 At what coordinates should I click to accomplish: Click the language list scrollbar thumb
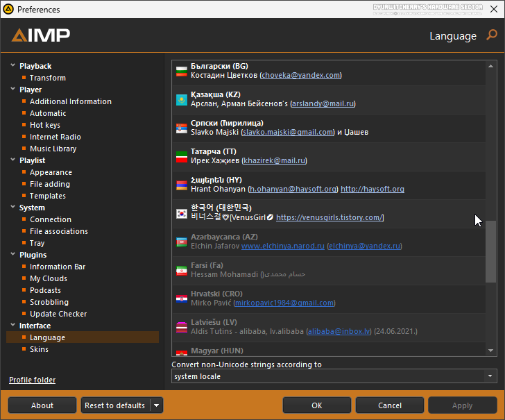click(490, 251)
